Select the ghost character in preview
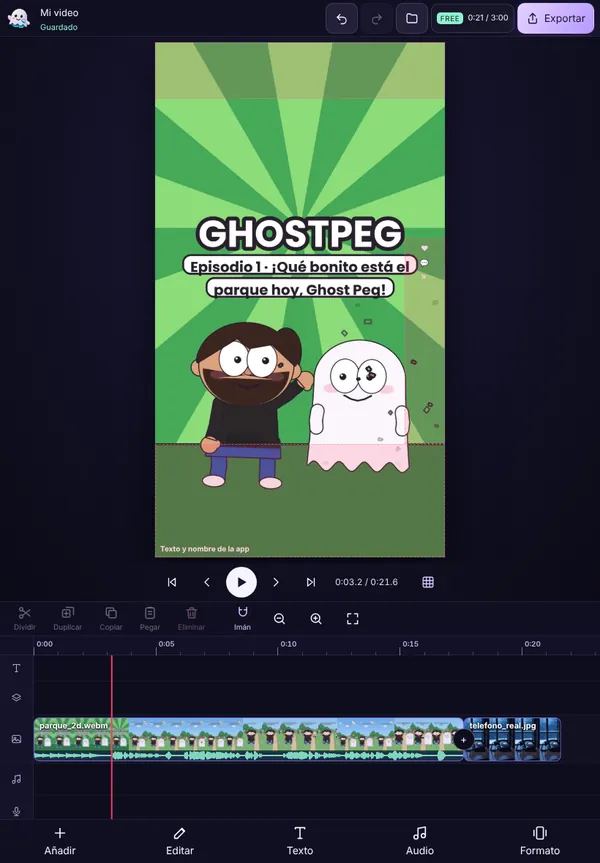Screen dimensions: 600x863 358,406
